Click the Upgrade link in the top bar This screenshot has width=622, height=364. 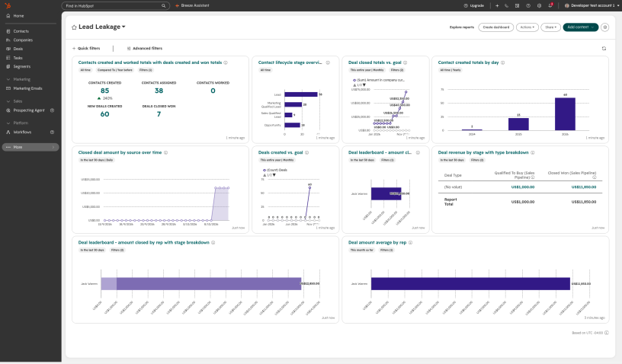(474, 5)
